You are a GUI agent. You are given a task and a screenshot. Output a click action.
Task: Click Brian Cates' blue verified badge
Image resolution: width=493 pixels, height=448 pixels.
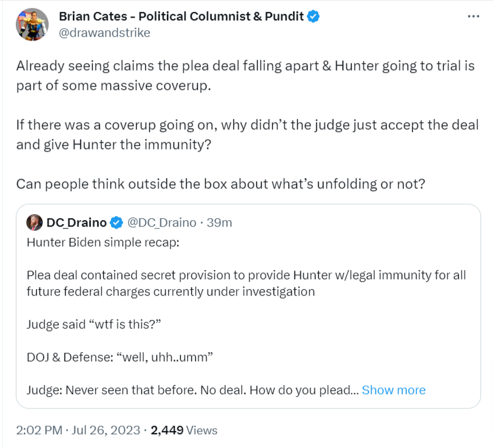pyautogui.click(x=314, y=17)
